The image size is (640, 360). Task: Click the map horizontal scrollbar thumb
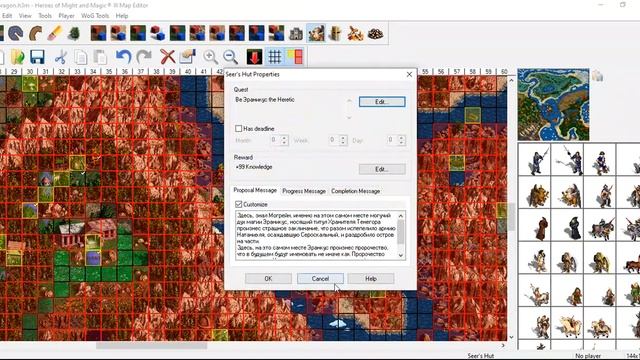coord(151,346)
